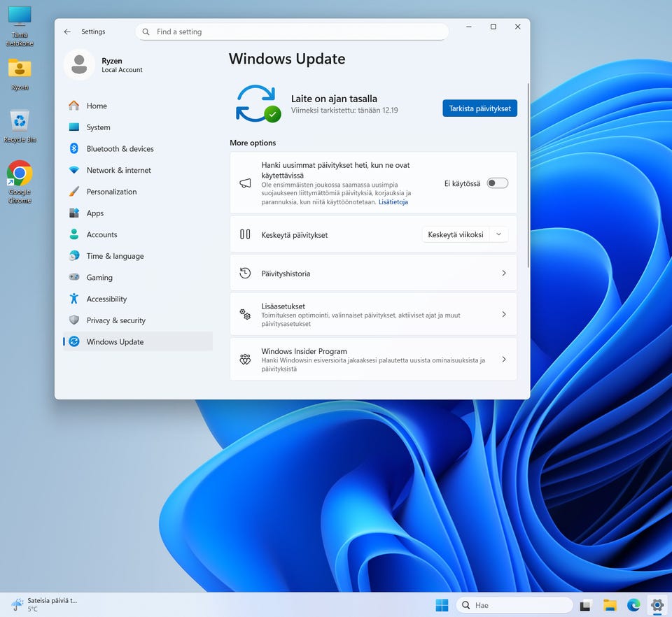
Task: Expand the Päivityshistoria row
Action: pyautogui.click(x=373, y=274)
